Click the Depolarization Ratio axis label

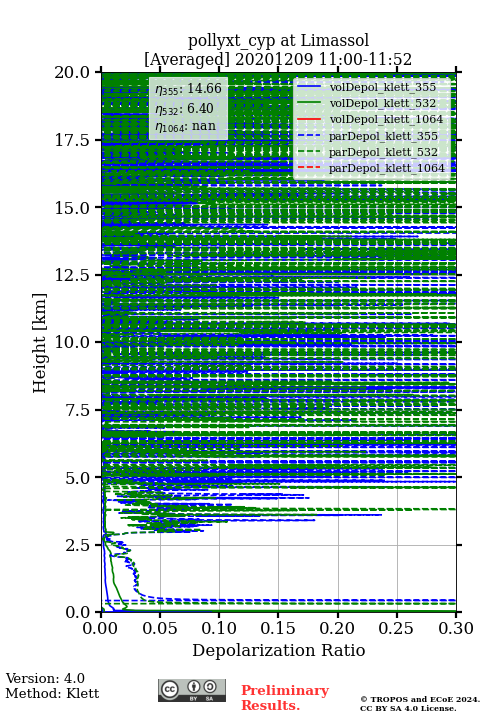(279, 650)
